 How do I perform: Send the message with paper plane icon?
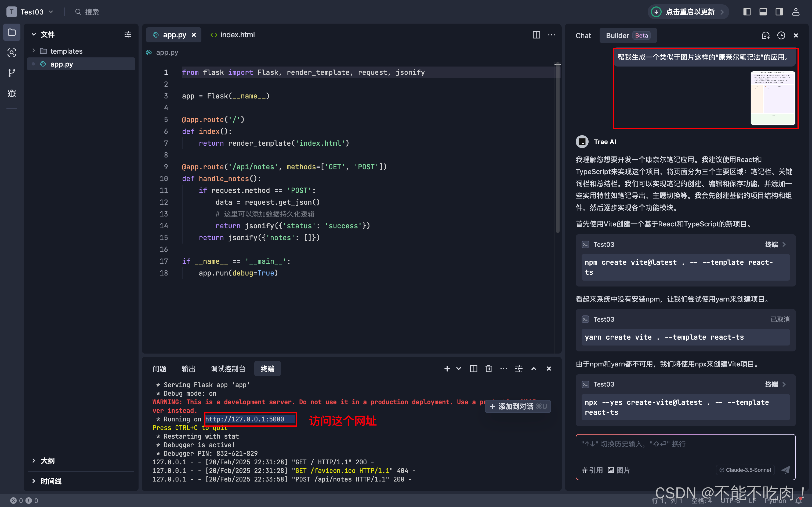(x=785, y=470)
